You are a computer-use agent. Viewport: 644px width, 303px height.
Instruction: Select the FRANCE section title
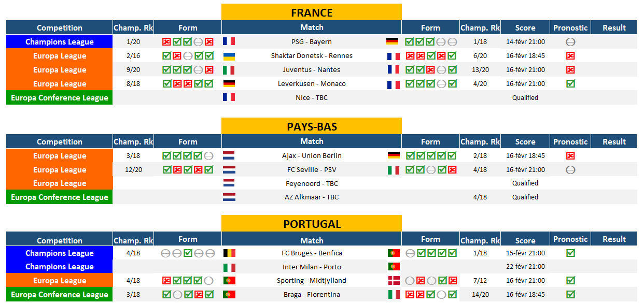tap(312, 12)
